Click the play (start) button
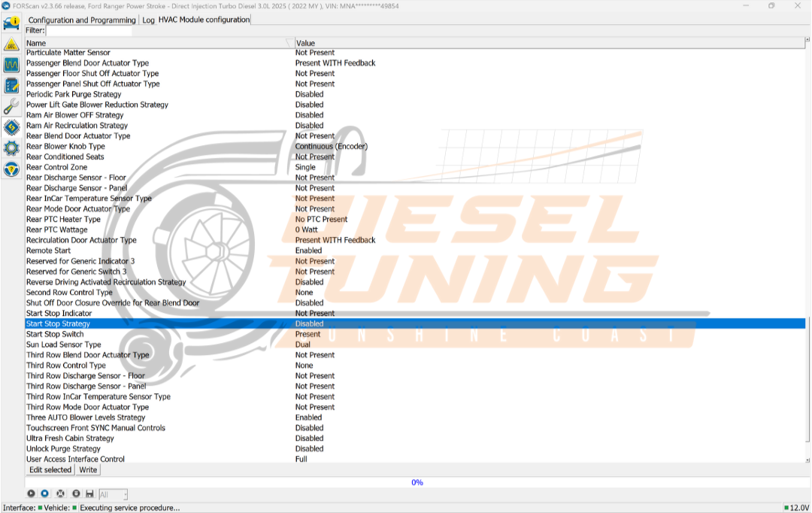The height and width of the screenshot is (513, 812). 31,494
